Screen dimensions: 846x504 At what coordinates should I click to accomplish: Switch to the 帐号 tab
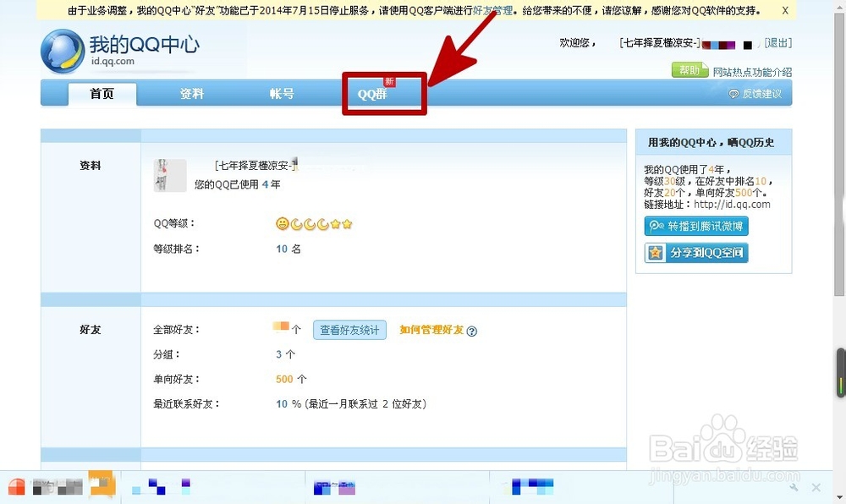[282, 94]
